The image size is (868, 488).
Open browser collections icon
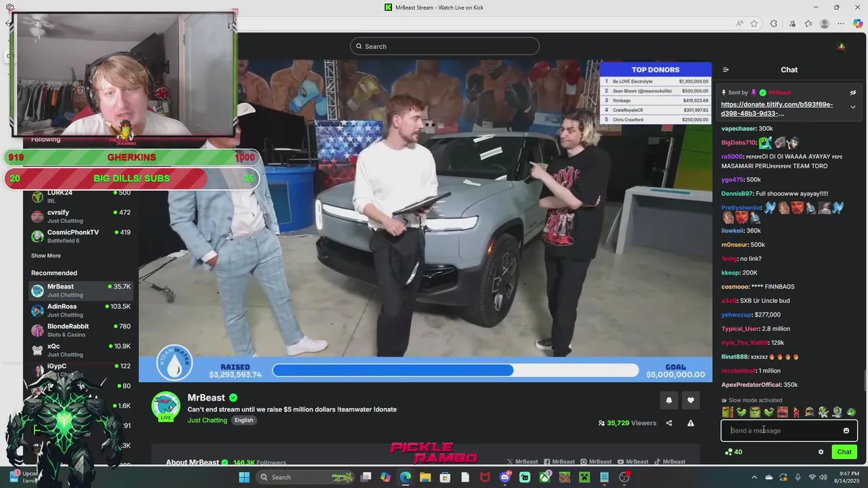point(808,24)
